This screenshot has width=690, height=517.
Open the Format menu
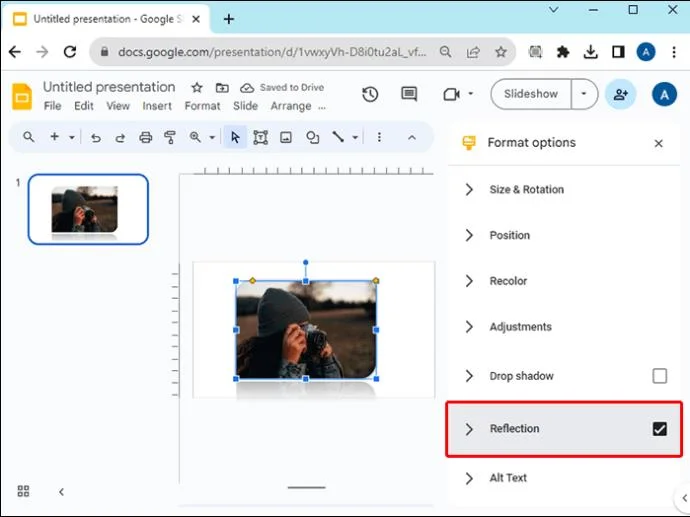(x=202, y=106)
